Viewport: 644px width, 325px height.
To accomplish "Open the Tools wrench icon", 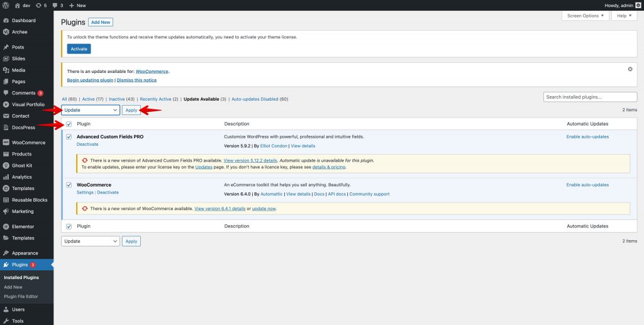I will point(6,321).
